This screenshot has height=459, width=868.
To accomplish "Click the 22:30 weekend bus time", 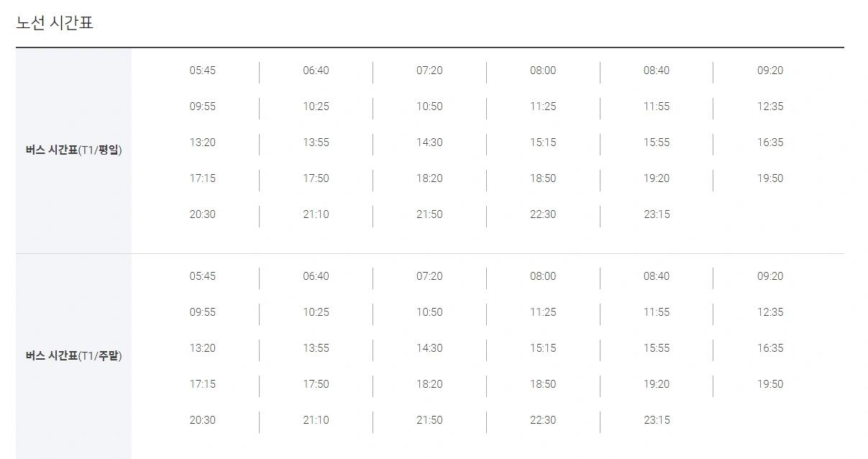I will (x=543, y=420).
